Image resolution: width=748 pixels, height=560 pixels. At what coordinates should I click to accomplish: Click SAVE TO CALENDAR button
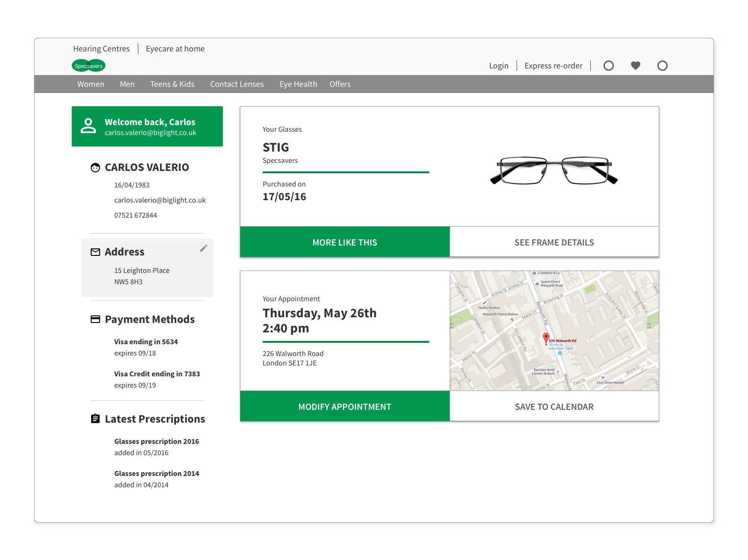point(554,407)
